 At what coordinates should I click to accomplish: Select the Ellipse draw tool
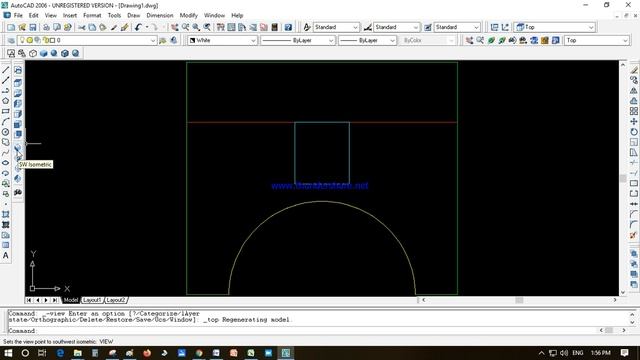coord(6,163)
